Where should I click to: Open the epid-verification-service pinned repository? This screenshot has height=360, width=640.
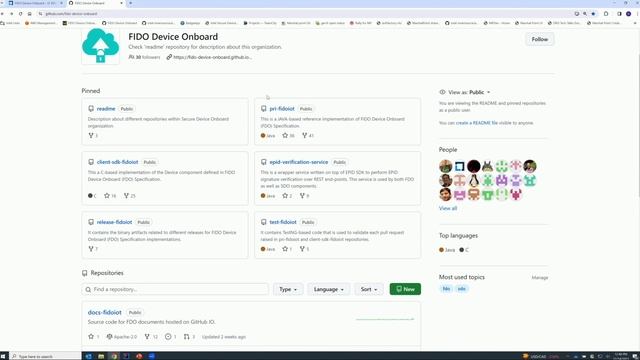tap(298, 162)
